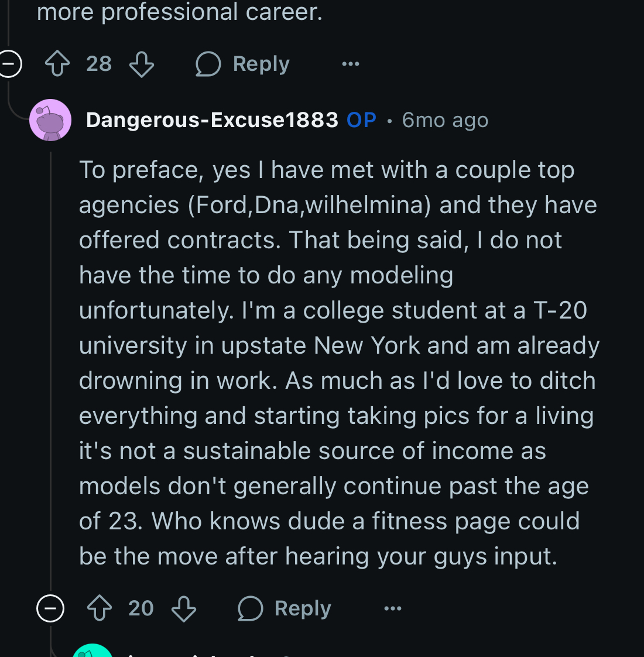The image size is (644, 657).
Task: Click the speech bubble icon beside 20 votes
Action: [x=250, y=608]
